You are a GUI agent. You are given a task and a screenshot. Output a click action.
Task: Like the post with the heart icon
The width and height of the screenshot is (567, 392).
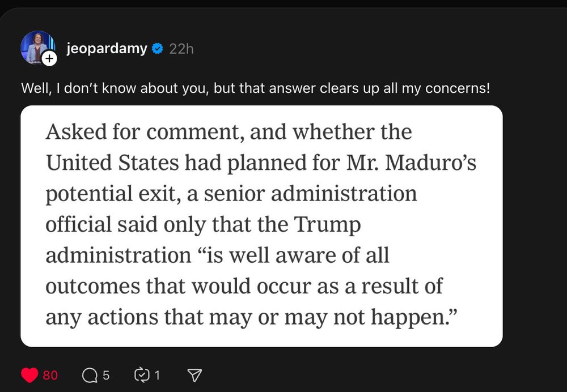(29, 375)
